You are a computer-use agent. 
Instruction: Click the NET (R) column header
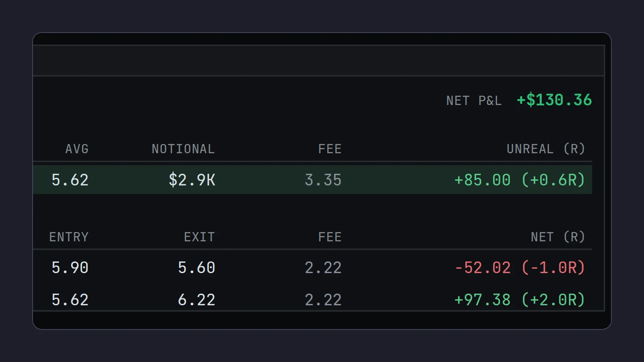558,237
